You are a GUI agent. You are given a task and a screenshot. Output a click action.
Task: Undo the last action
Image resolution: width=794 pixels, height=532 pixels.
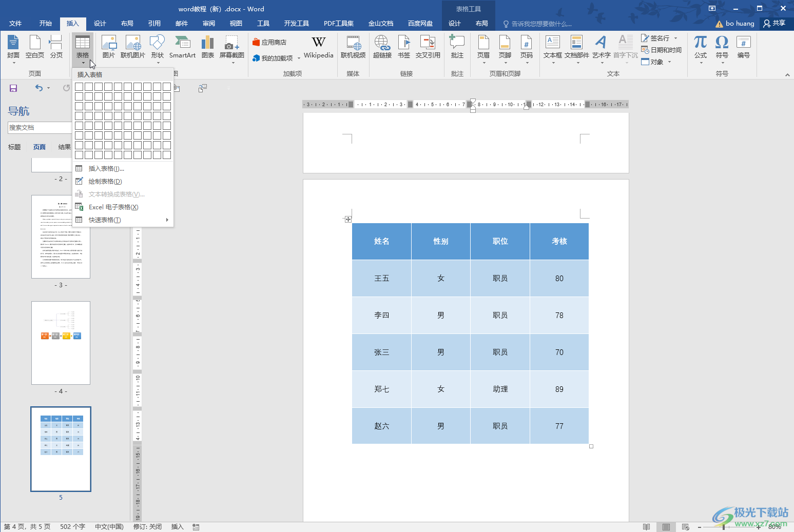39,88
